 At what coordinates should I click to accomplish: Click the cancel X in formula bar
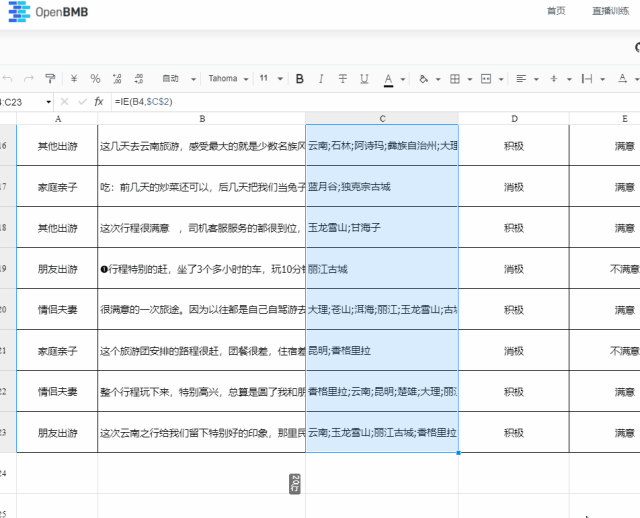(x=64, y=102)
